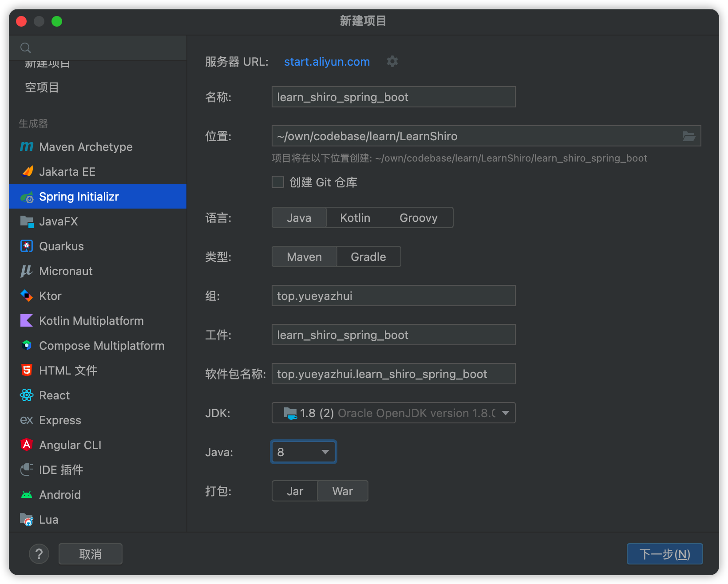728x584 pixels.
Task: Select 空项目 in the sidebar
Action: click(98, 87)
